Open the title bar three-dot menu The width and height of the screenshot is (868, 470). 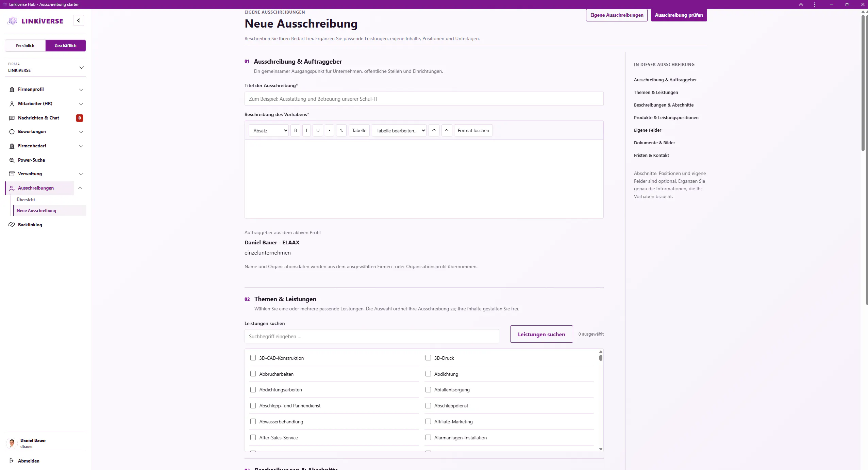(x=815, y=4)
